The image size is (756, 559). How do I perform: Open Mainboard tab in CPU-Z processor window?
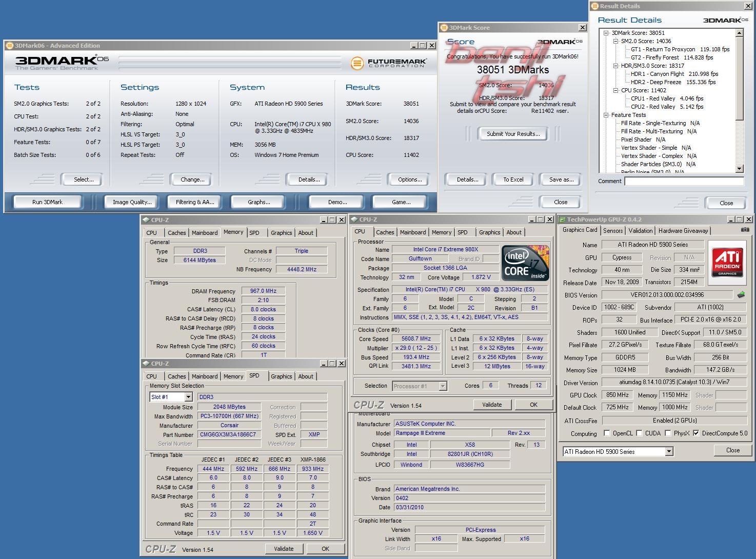(413, 232)
